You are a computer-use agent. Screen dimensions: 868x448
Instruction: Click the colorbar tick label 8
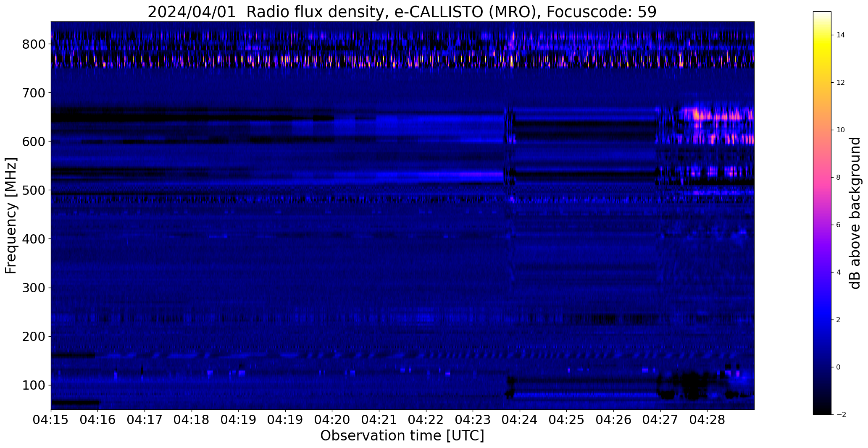pos(838,178)
